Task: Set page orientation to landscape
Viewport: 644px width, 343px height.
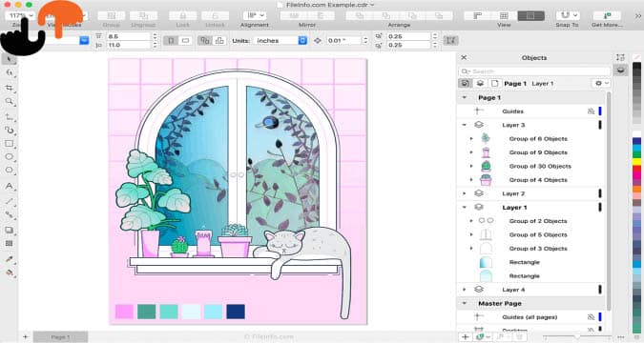Action: (x=186, y=41)
